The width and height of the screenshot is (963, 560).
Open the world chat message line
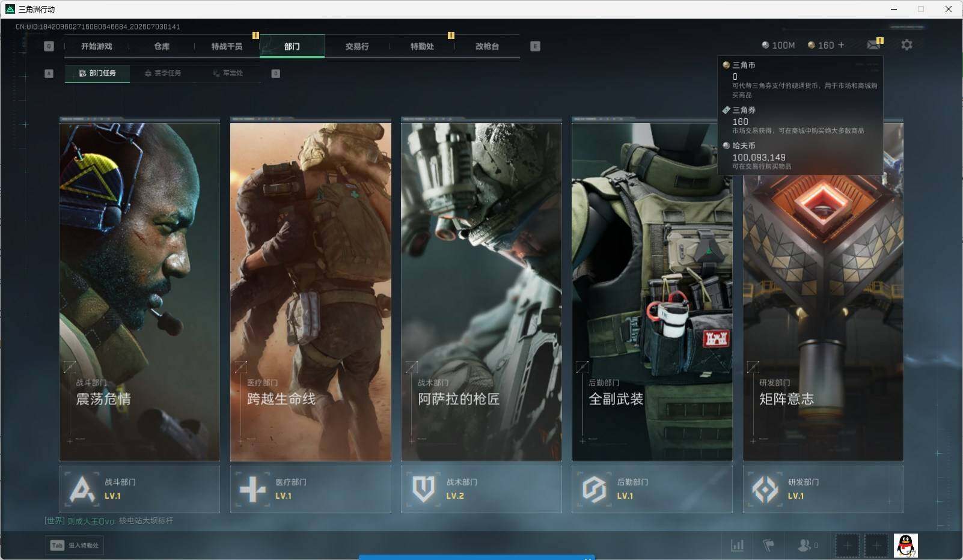109,521
